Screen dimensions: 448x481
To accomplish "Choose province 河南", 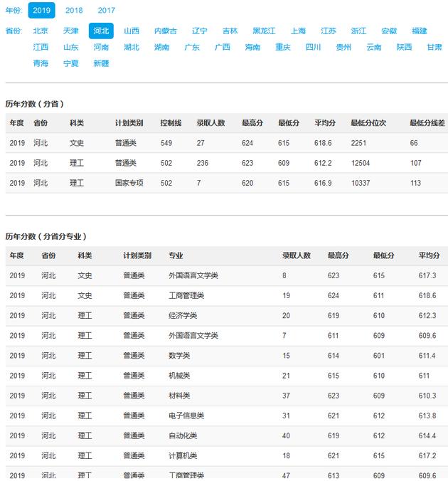I will [101, 47].
